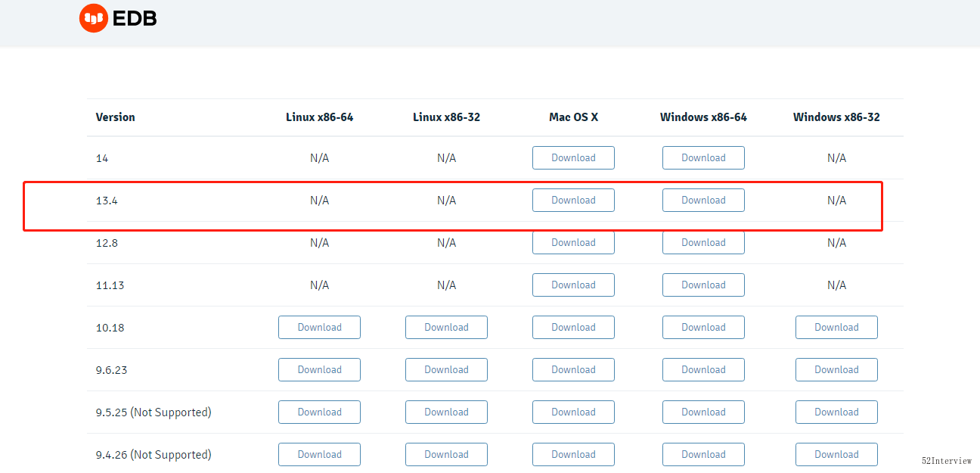Screen dimensions: 980x473
Task: Download version 9.4.26 for Windows x86-32
Action: click(x=836, y=455)
